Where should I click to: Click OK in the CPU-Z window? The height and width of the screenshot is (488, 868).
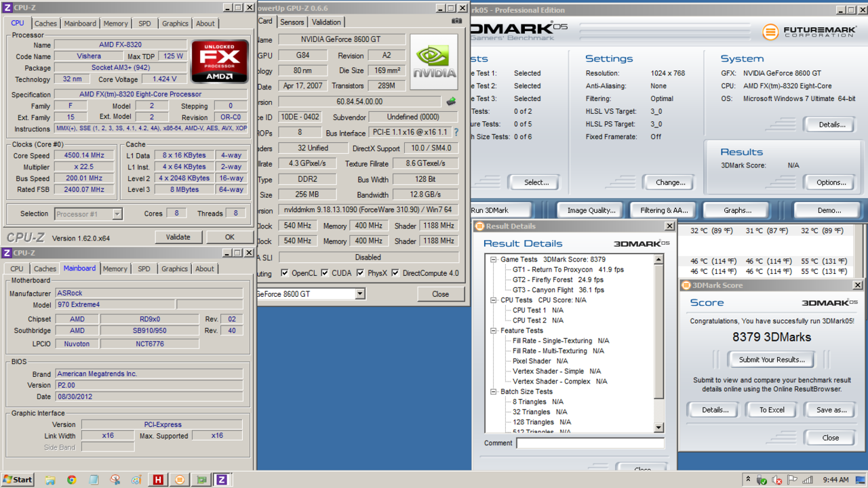click(230, 237)
